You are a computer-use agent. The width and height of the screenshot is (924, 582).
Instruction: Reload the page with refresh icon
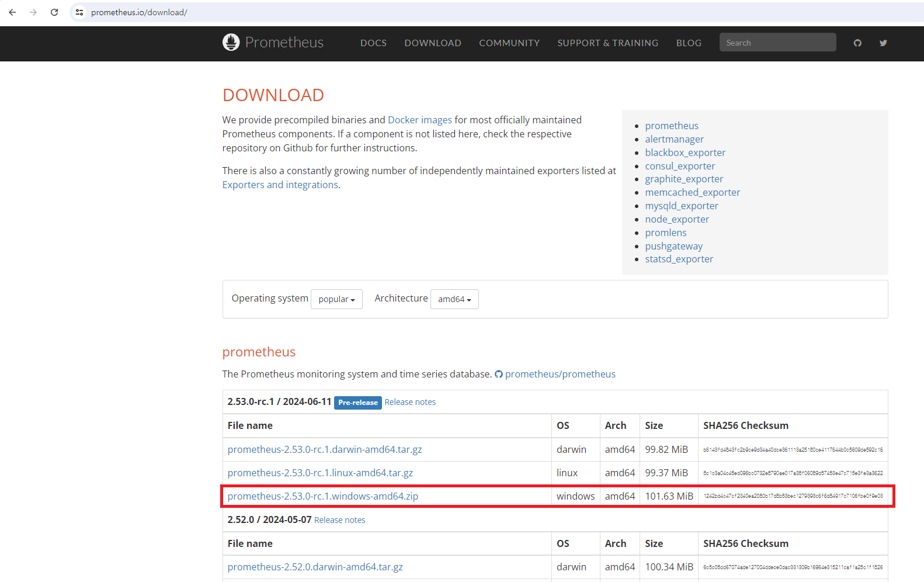tap(54, 12)
